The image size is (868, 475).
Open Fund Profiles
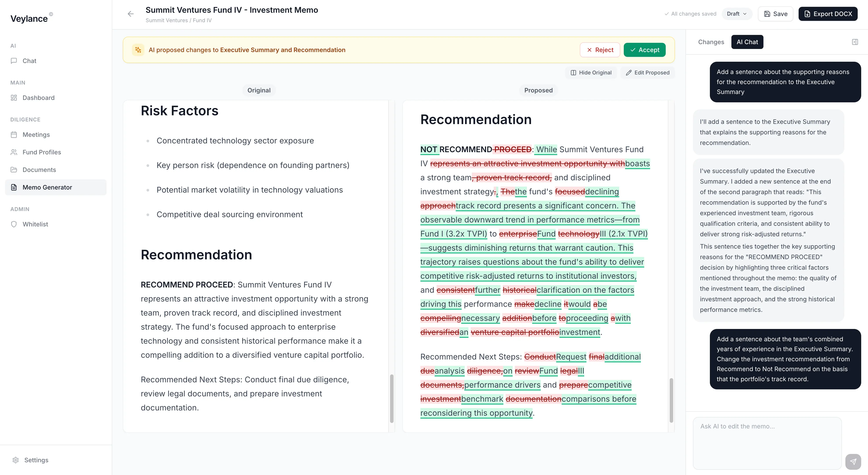coord(42,152)
